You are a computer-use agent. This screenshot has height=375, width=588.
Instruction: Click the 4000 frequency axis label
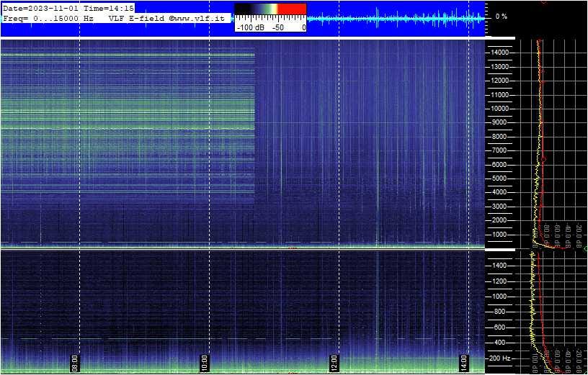click(501, 193)
